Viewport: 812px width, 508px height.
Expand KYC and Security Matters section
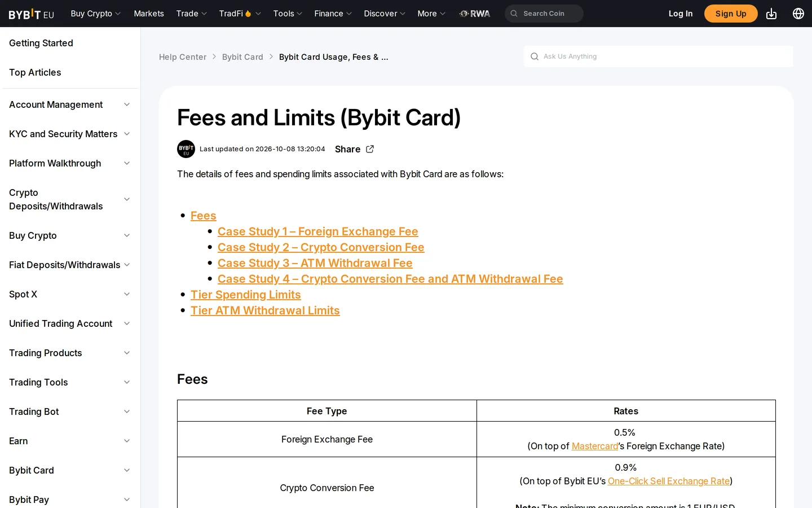click(x=70, y=134)
